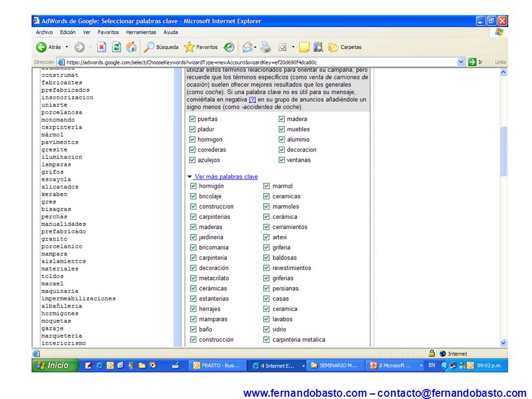Click the keyword impermeabilizaciones in list
This screenshot has width=532, height=399.
(78, 299)
